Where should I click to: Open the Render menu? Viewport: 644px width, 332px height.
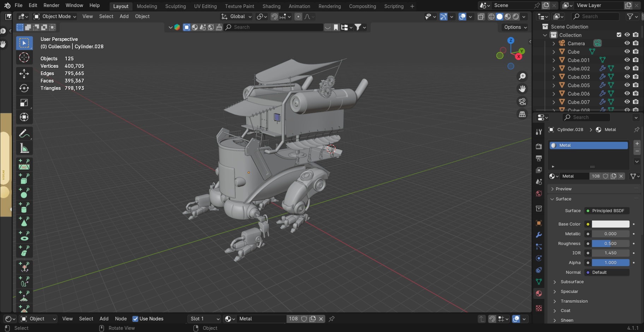(x=51, y=5)
